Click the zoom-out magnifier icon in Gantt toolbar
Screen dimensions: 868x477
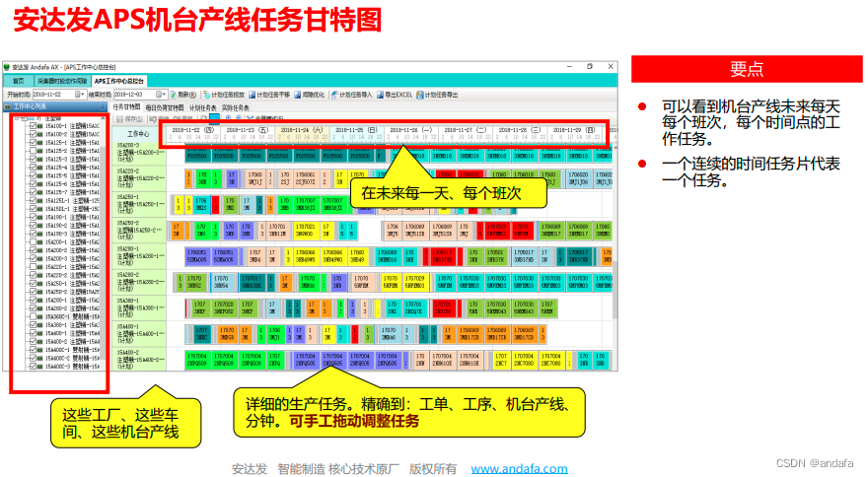pos(239,118)
